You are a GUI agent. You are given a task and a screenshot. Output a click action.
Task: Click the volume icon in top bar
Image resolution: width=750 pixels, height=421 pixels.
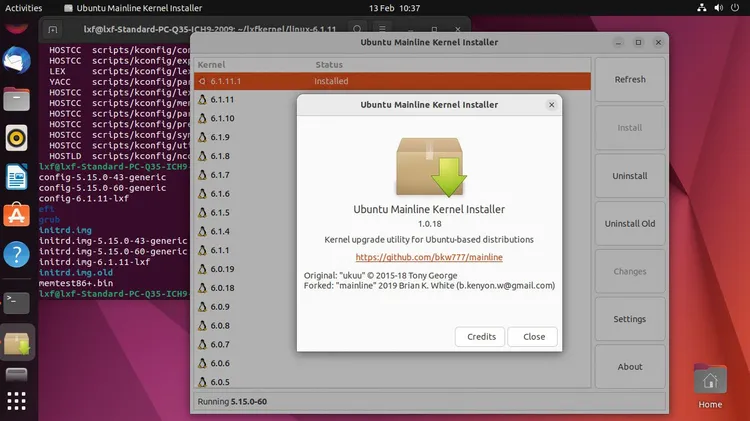(x=718, y=8)
